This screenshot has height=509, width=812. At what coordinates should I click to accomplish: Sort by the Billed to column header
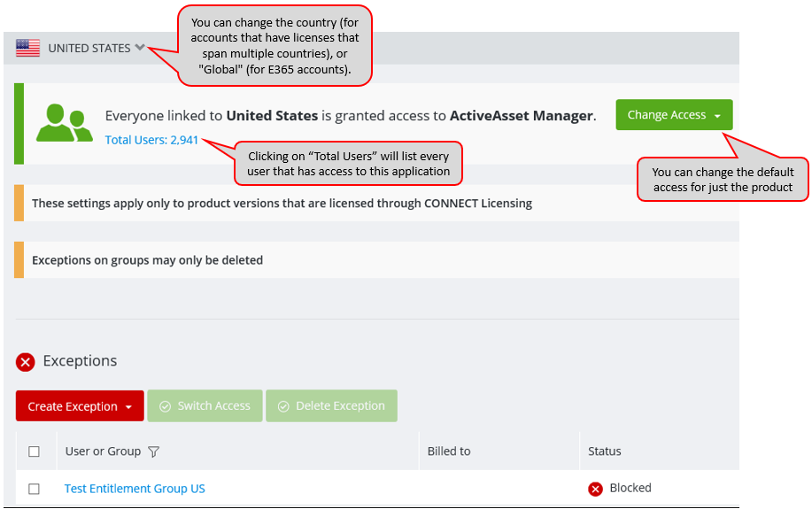(448, 451)
